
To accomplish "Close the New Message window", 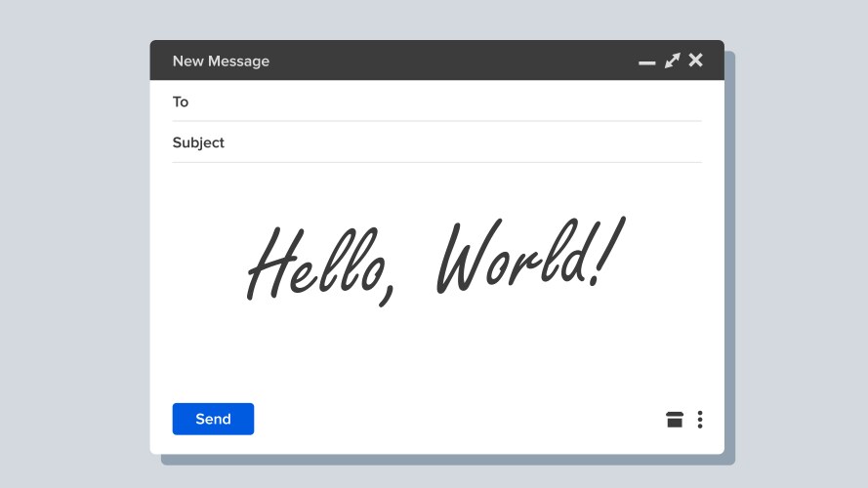I will coord(695,61).
